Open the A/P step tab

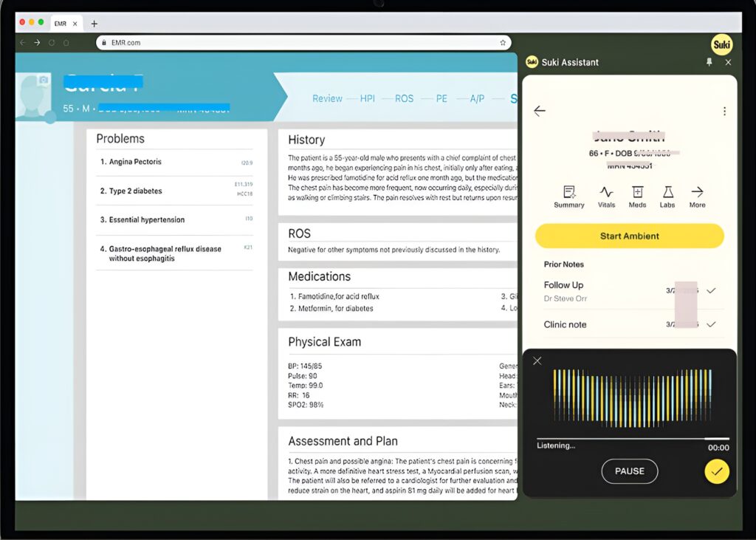click(x=477, y=98)
